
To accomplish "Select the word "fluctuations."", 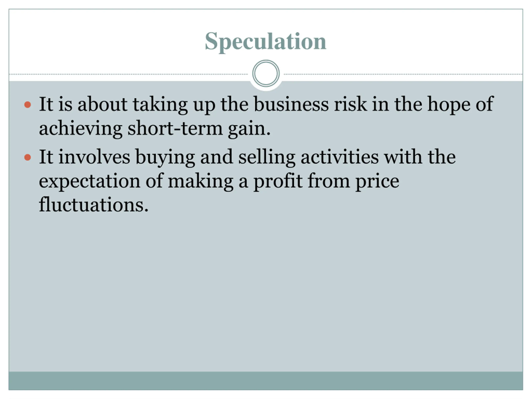I will pos(94,205).
